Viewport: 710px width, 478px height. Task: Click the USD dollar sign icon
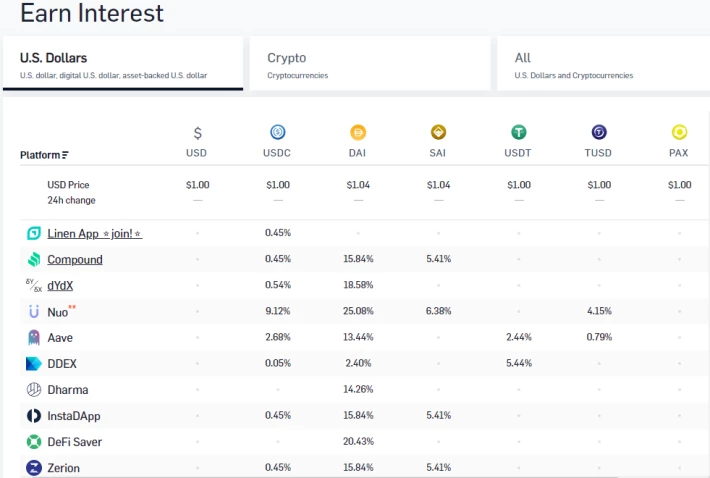(197, 133)
